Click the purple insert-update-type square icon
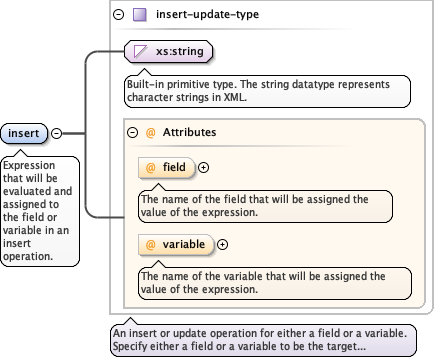The image size is (435, 360). pyautogui.click(x=140, y=15)
